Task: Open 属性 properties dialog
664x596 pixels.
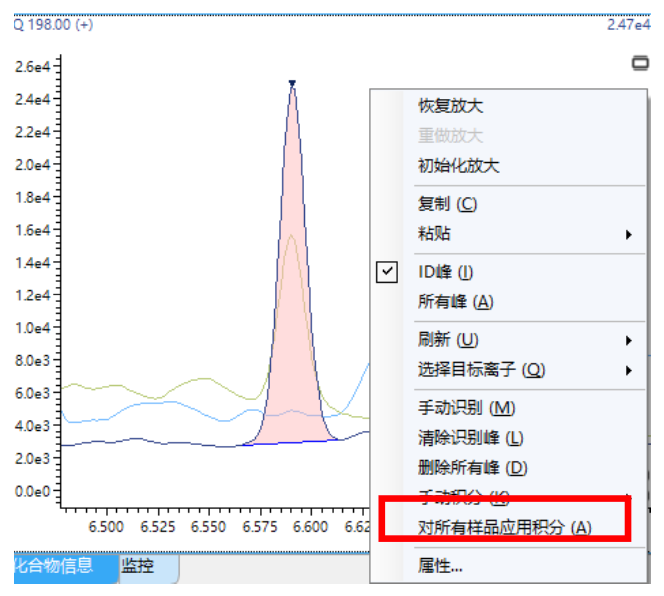Action: [x=440, y=566]
